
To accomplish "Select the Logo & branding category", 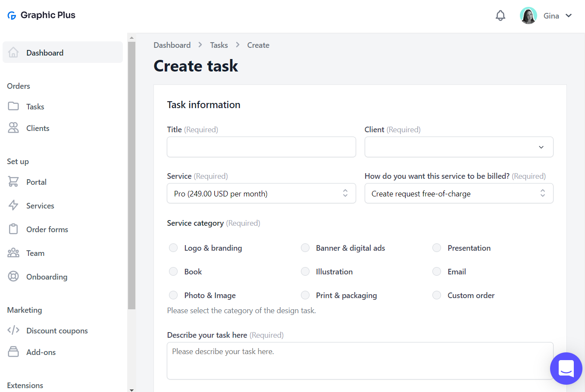I will coord(173,248).
